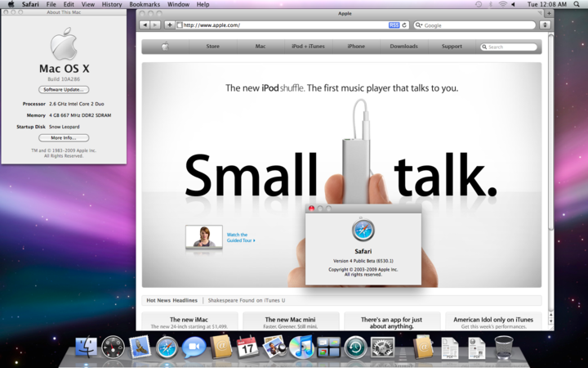Open the History menu
This screenshot has height=368, width=588.
112,4
